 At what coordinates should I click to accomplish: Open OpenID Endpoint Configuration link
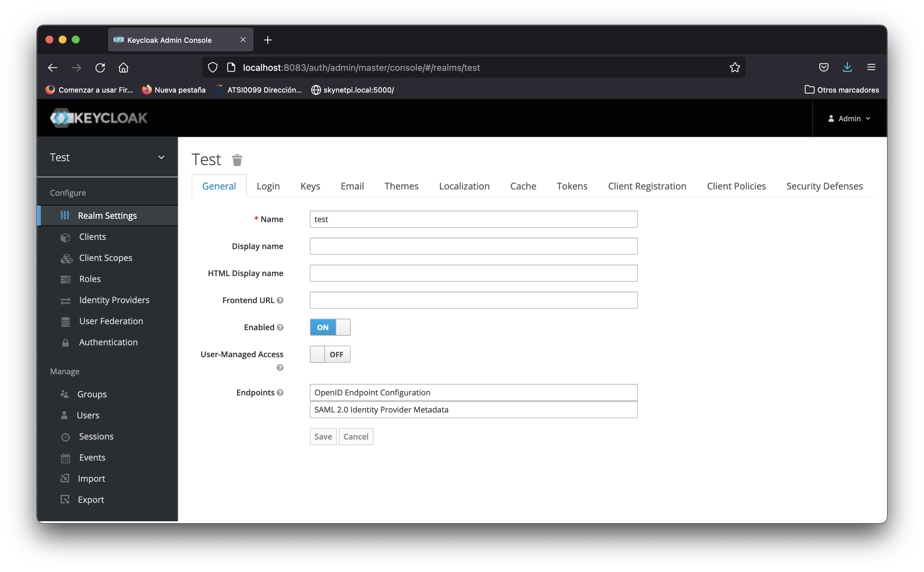[x=372, y=393]
